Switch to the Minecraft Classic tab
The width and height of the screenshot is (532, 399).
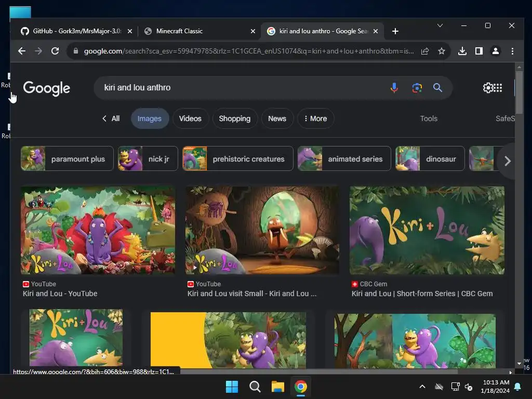pos(199,31)
